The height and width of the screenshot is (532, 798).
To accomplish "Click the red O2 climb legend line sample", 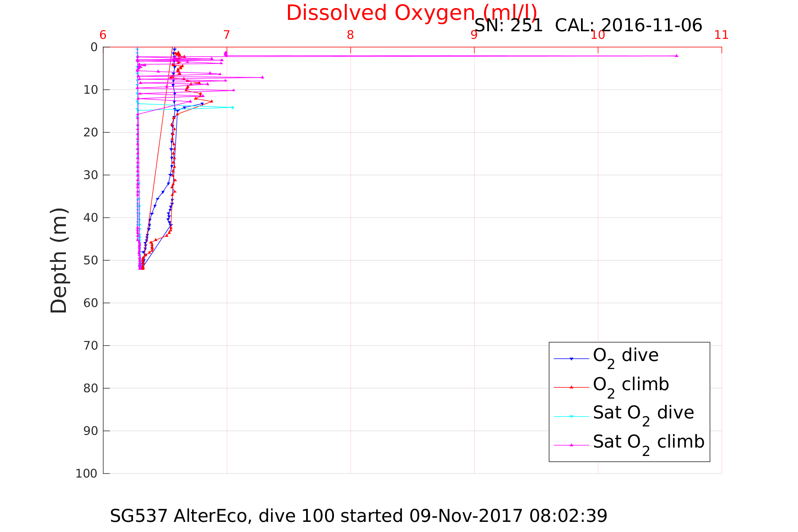I will [x=571, y=387].
